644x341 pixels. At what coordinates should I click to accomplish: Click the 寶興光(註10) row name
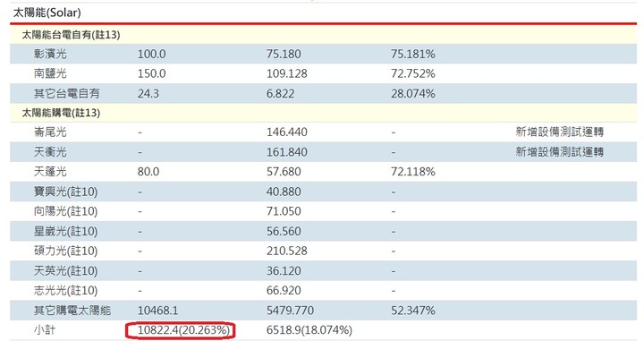pos(65,192)
